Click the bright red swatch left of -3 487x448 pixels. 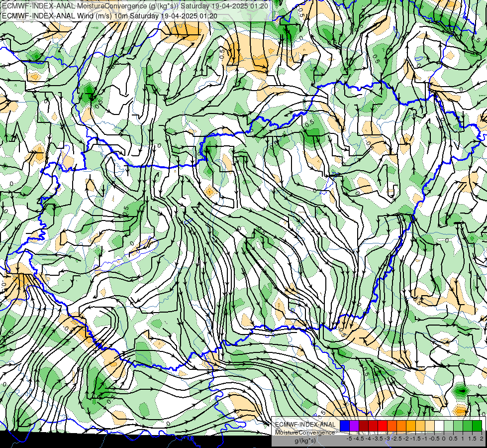pyautogui.click(x=383, y=426)
